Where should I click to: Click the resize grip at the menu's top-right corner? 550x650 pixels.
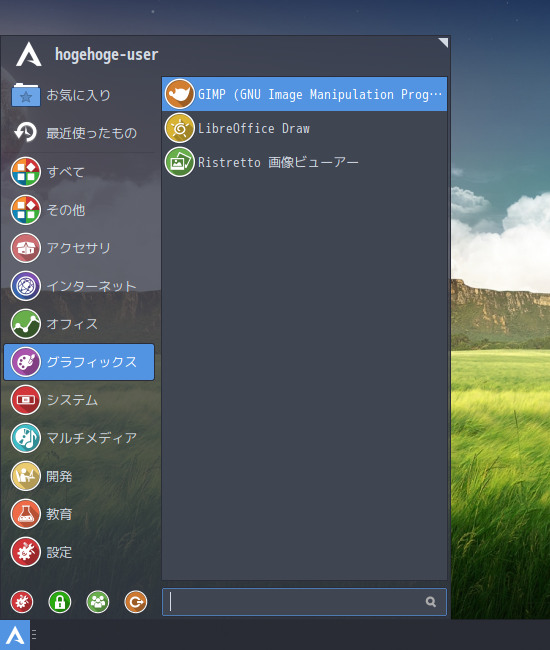(x=443, y=42)
